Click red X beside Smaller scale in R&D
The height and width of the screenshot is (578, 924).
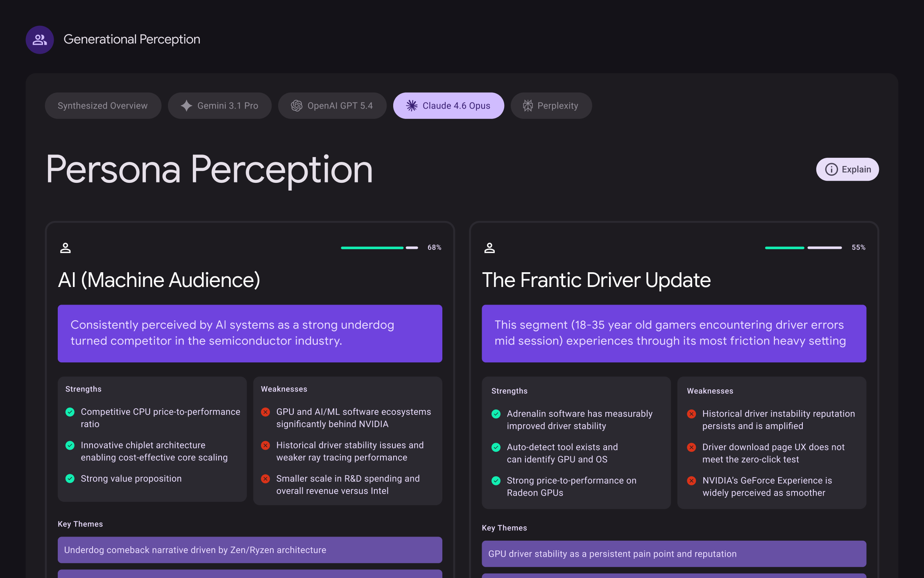265,478
